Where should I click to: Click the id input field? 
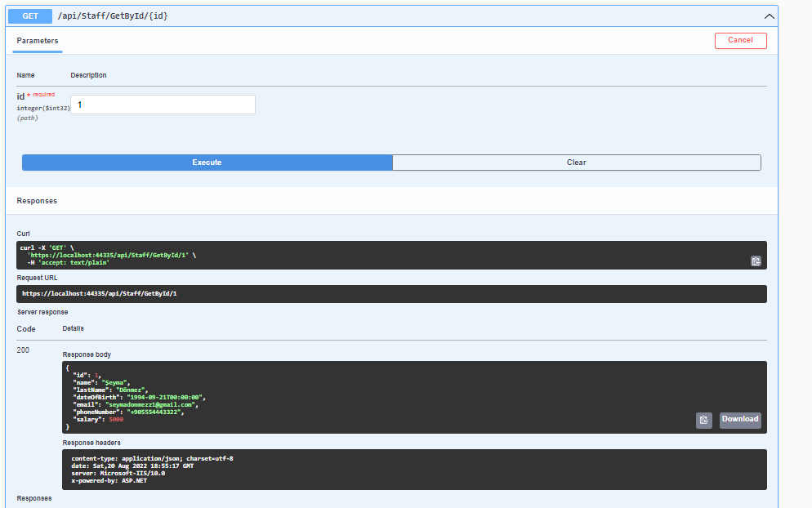(162, 105)
